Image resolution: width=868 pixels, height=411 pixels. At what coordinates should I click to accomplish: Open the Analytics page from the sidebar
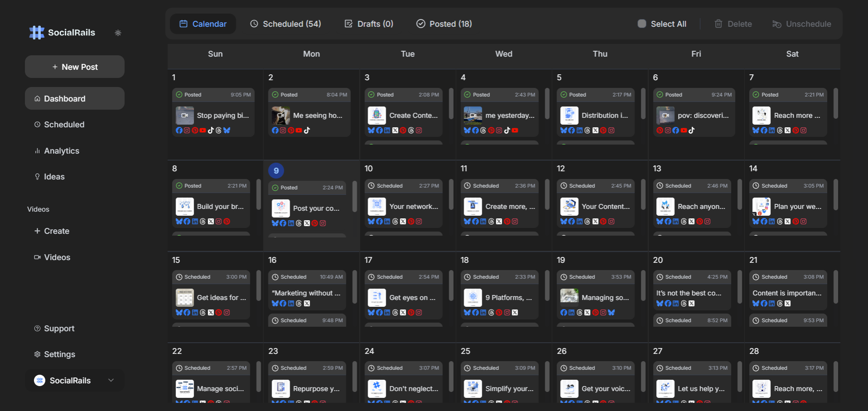[62, 151]
